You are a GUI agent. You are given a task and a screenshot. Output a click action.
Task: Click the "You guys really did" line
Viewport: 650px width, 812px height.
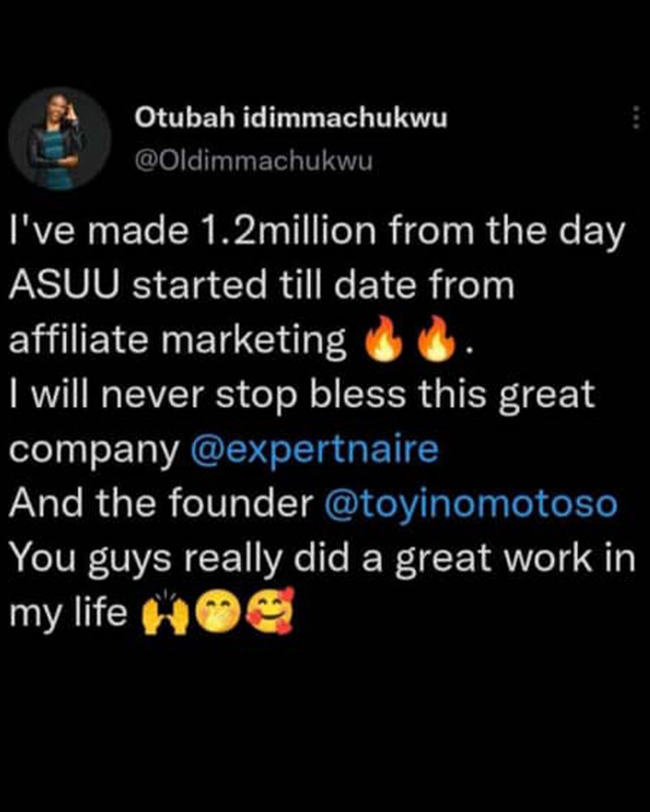pos(322,560)
